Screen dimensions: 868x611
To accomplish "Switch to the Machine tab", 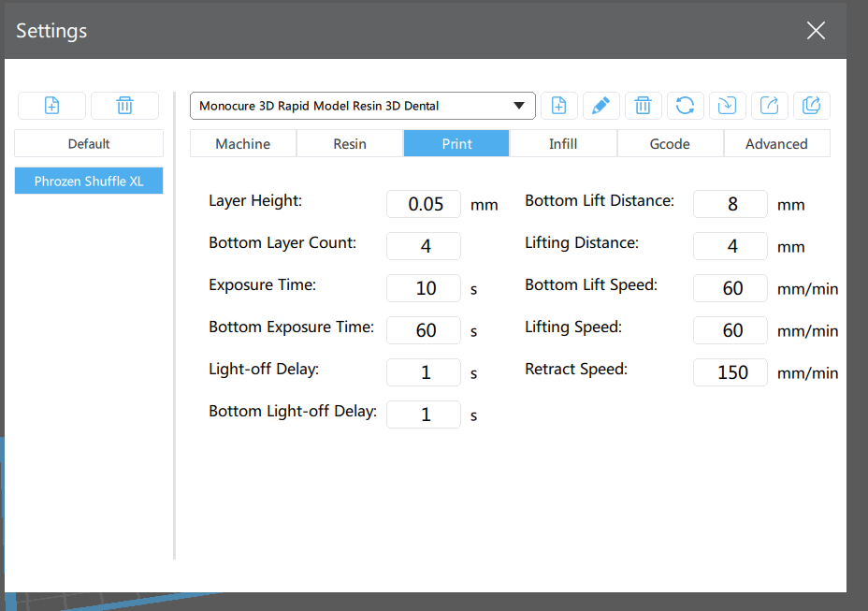I will (x=243, y=143).
